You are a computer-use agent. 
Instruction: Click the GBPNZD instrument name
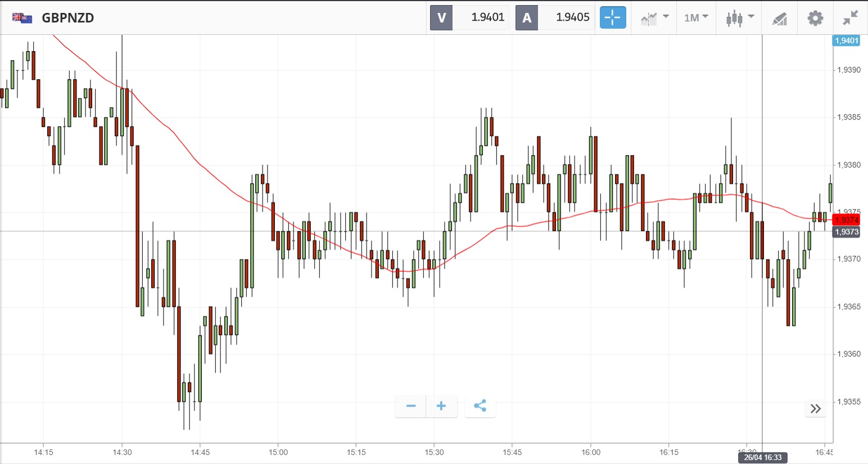tap(68, 18)
